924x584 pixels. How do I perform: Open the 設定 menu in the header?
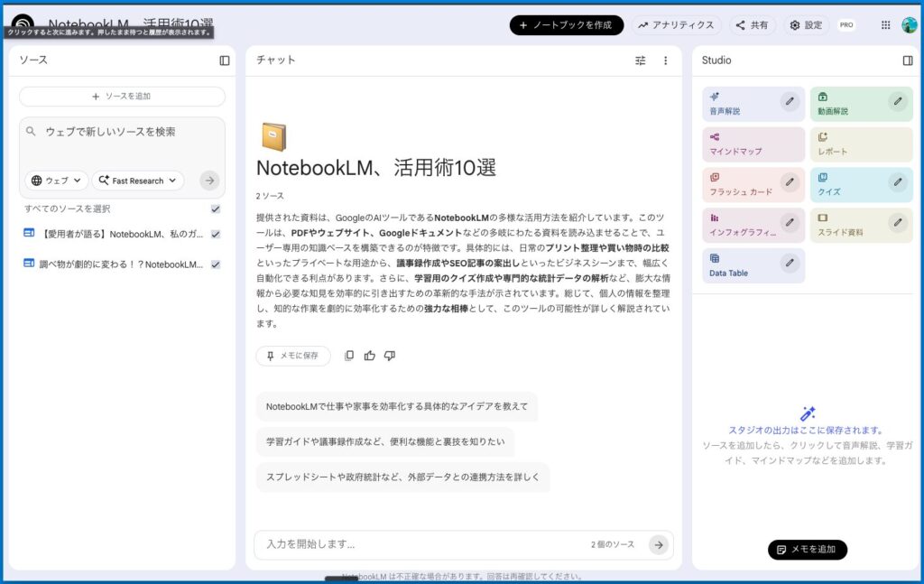tap(805, 25)
